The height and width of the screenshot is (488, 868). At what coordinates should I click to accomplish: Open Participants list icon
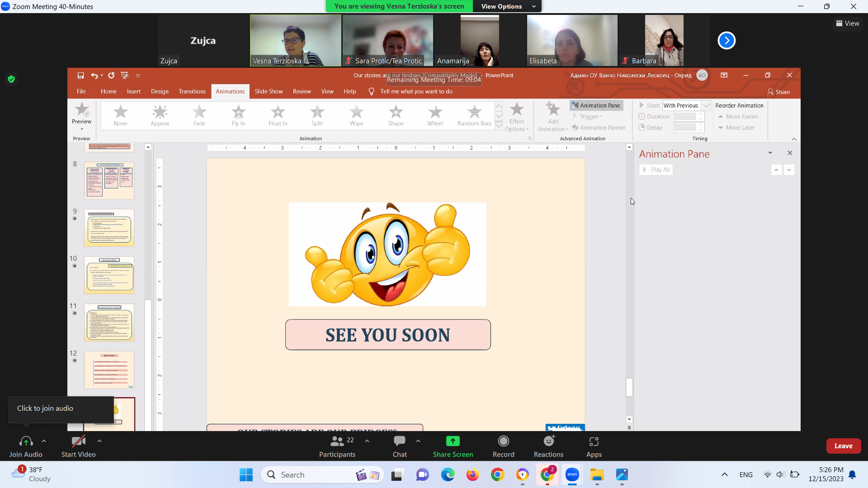click(337, 441)
